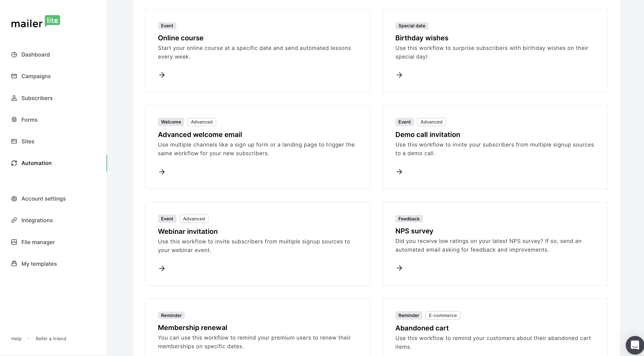Open the Automation menu item
Viewport: 644px width, 356px height.
point(36,163)
